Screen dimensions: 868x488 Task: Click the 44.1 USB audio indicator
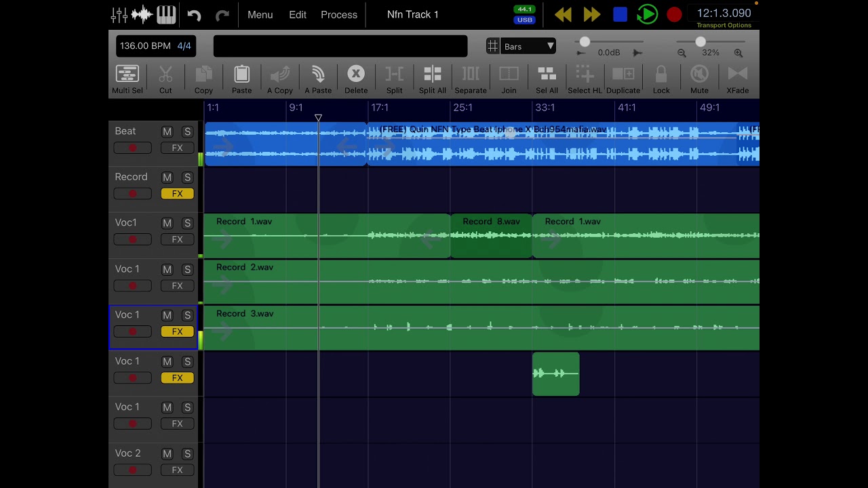524,14
